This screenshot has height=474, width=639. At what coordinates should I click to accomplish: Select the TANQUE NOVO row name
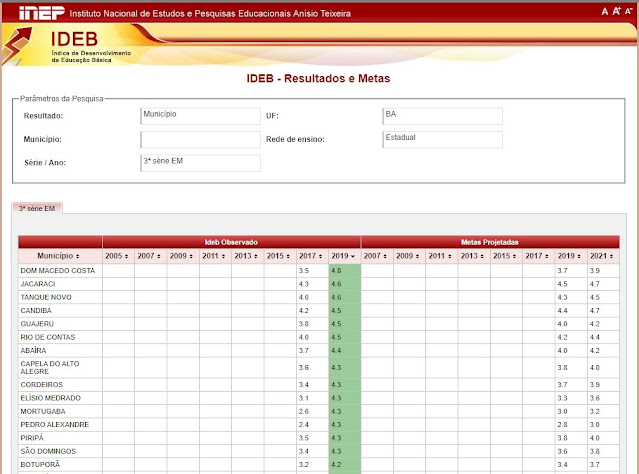46,297
